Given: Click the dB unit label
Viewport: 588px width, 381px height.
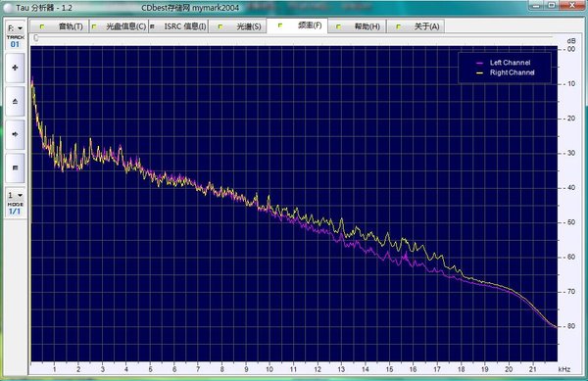Looking at the screenshot, I should coord(571,41).
